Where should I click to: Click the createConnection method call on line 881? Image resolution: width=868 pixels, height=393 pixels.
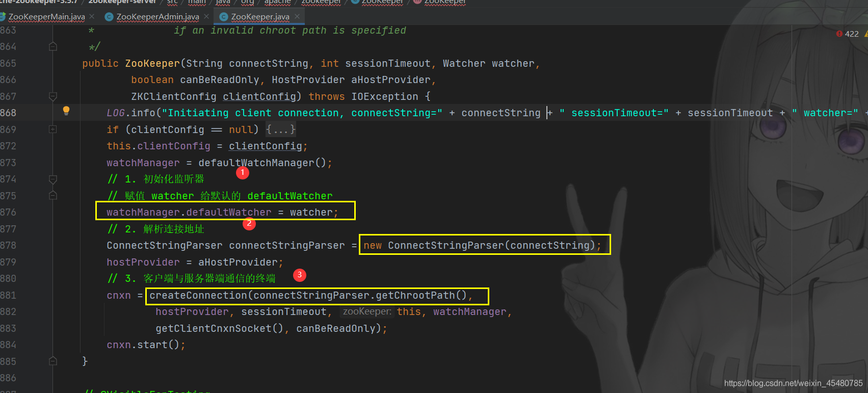pos(198,295)
